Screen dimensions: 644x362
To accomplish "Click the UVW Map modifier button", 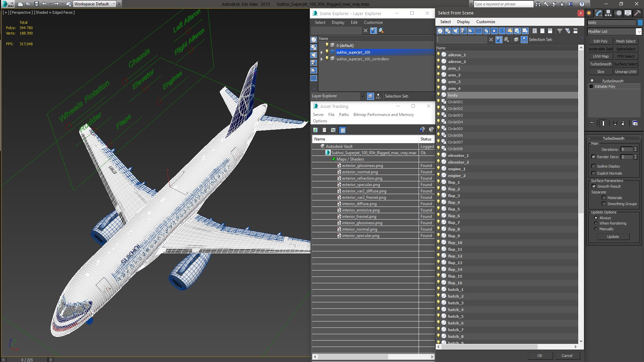I will click(600, 56).
